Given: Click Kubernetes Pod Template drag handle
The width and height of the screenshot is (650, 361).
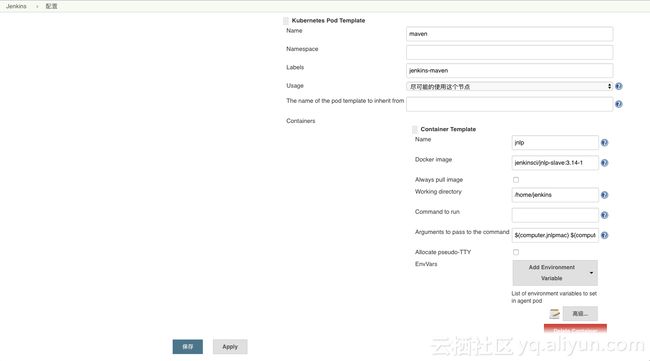Looking at the screenshot, I should point(286,21).
